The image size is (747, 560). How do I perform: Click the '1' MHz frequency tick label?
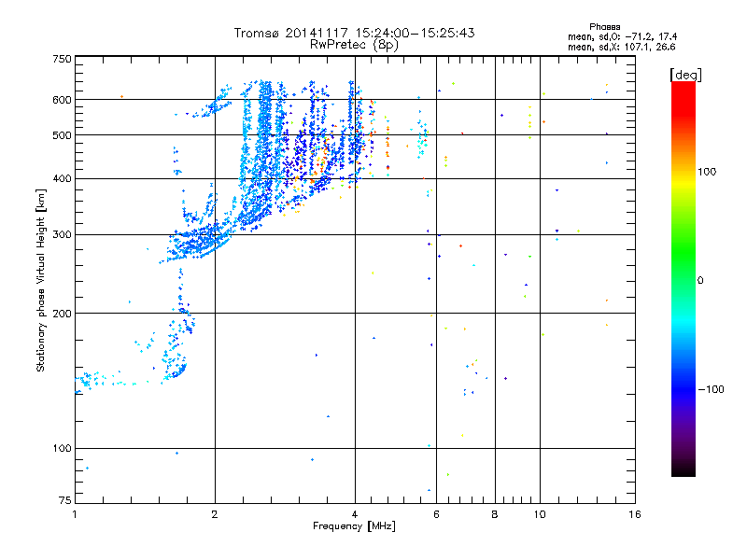point(75,514)
